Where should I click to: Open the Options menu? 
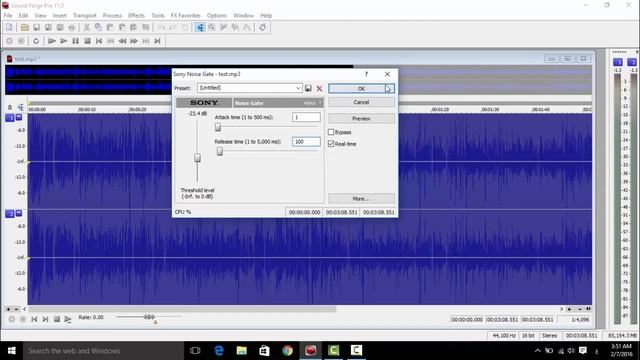tap(217, 16)
